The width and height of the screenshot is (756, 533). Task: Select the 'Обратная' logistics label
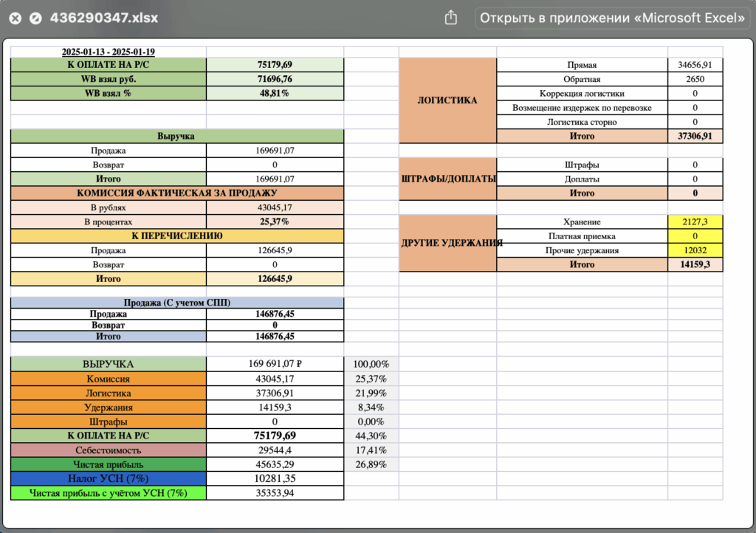pyautogui.click(x=582, y=79)
